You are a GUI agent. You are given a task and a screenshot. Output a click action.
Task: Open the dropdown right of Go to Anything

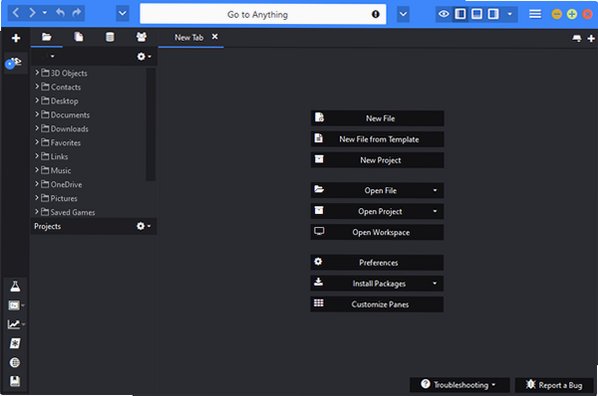click(403, 14)
